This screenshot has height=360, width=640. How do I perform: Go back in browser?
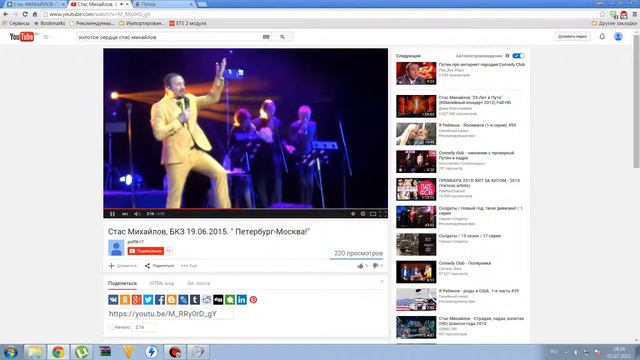[6, 14]
